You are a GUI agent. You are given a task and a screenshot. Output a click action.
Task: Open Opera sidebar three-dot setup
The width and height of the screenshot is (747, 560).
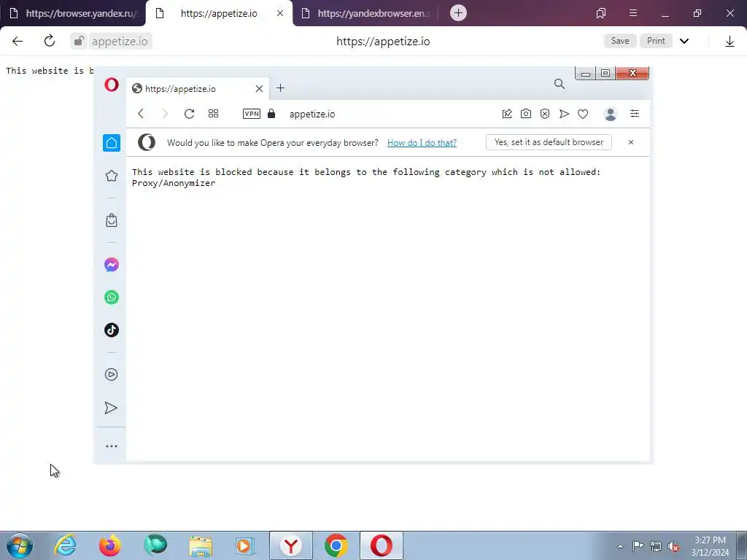pyautogui.click(x=112, y=446)
